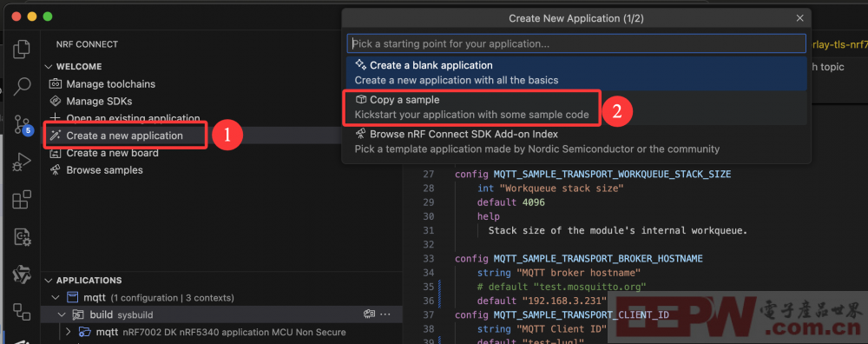This screenshot has height=344, width=868.
Task: Click text config MQTT_SAMPLE_TRANSPORT_WORKQUEUE_STACK_SIZE
Action: click(x=593, y=174)
